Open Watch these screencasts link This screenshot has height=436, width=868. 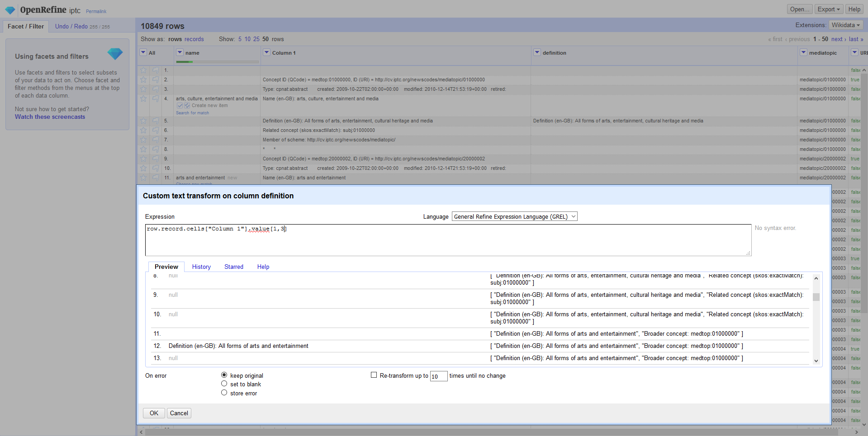click(x=50, y=117)
